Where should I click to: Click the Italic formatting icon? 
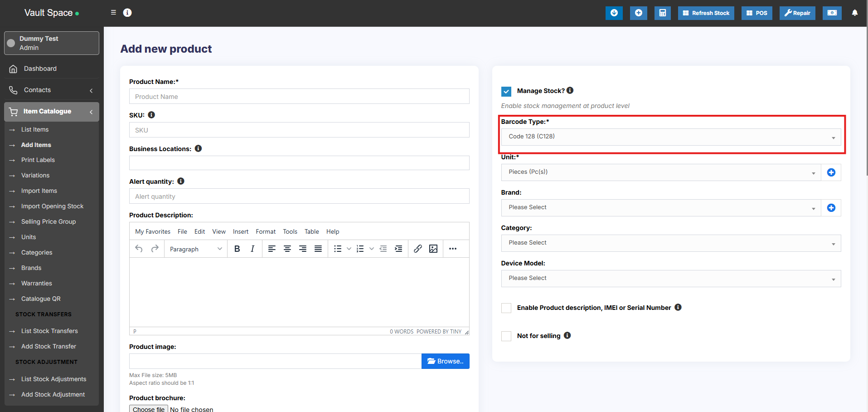point(252,249)
